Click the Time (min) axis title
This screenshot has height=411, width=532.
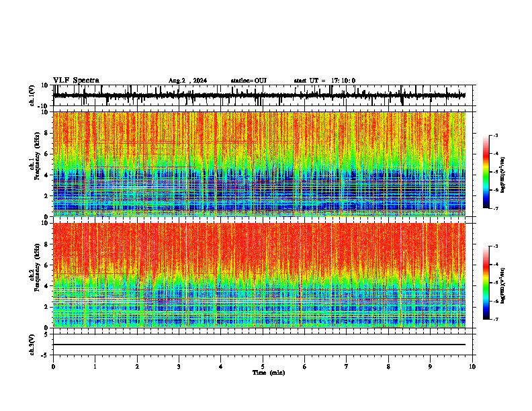pyautogui.click(x=269, y=373)
